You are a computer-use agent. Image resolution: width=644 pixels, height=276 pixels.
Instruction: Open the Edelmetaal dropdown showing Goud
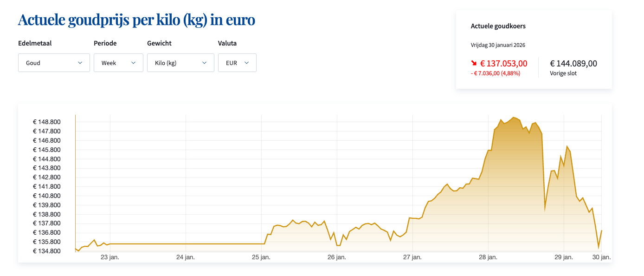click(x=54, y=63)
